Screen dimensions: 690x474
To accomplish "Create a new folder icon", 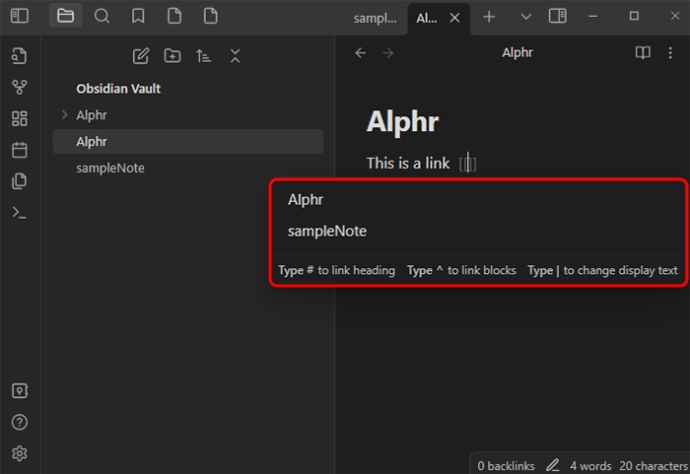I will pos(172,56).
